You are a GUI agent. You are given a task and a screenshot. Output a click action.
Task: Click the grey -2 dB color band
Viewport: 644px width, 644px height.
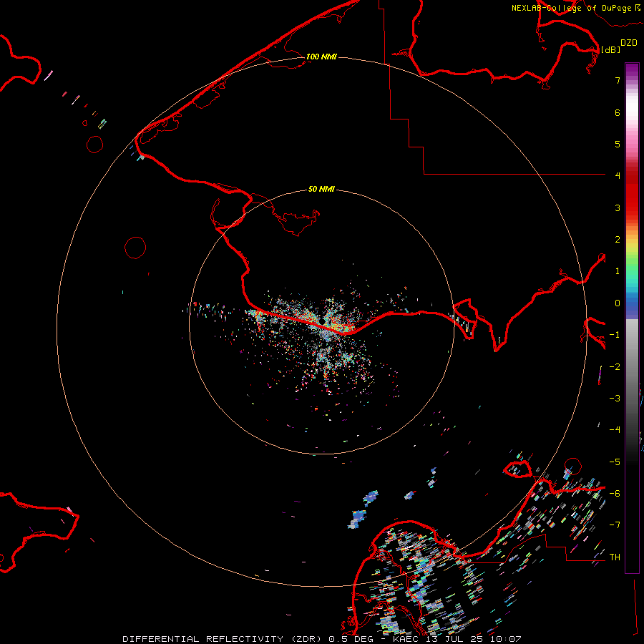point(632,367)
